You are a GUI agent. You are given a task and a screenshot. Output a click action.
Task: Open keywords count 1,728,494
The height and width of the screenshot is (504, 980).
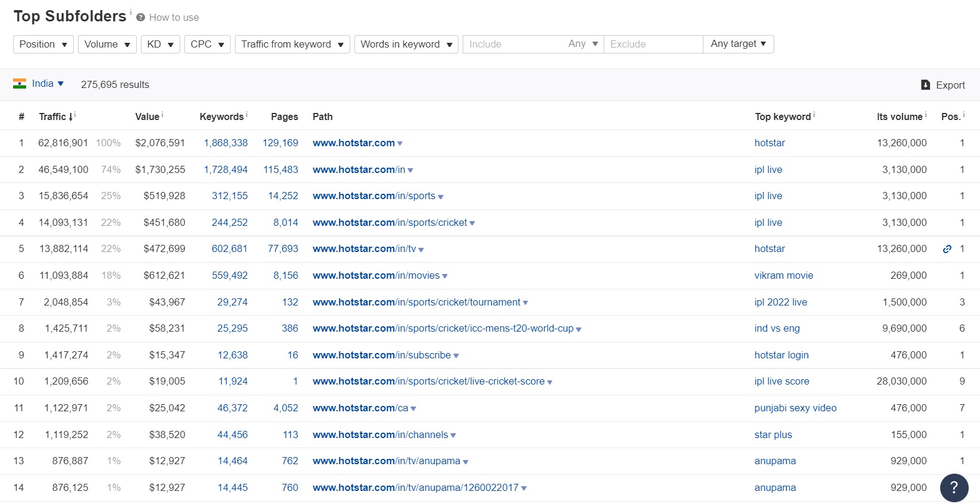[226, 169]
